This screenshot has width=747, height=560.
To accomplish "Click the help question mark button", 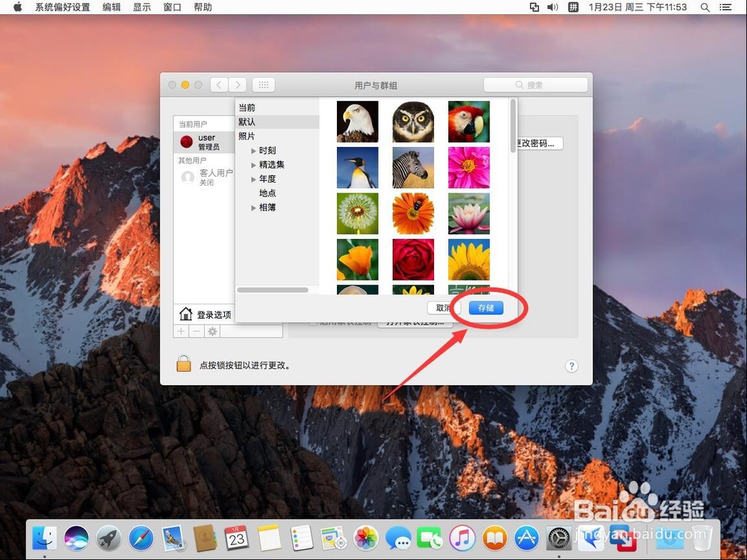I will point(571,366).
